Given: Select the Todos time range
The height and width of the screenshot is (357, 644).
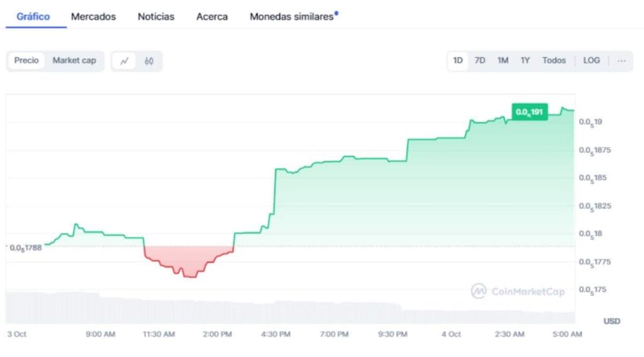Looking at the screenshot, I should (554, 60).
